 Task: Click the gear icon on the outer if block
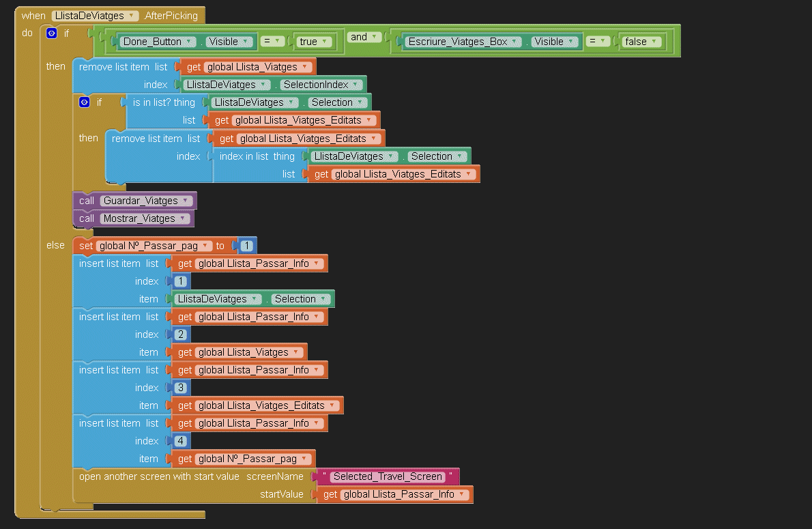[x=51, y=33]
